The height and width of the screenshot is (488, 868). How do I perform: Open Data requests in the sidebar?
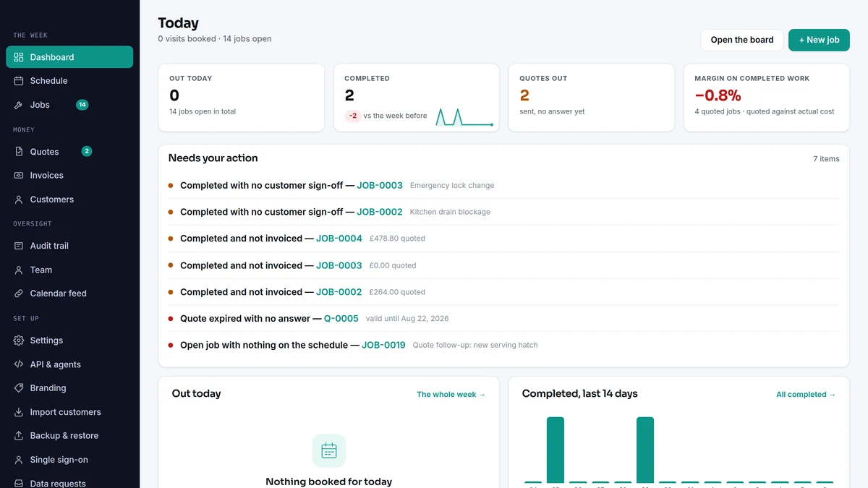click(x=69, y=483)
